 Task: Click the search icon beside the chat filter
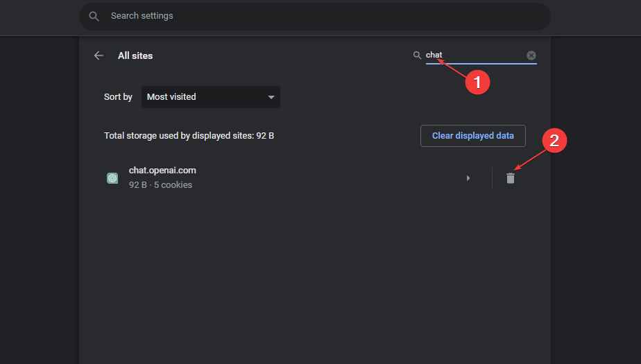[x=417, y=55]
